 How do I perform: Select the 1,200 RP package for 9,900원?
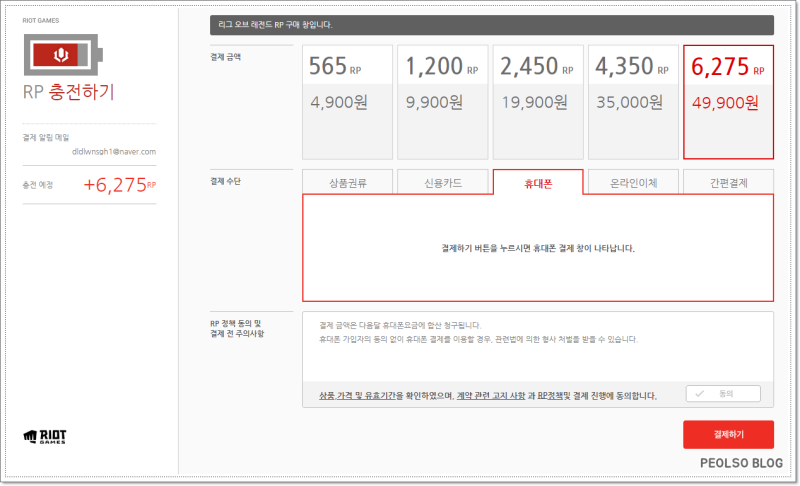coord(442,102)
